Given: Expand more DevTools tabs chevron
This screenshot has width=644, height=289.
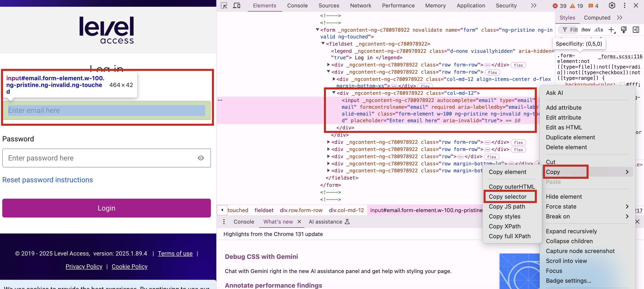Looking at the screenshot, I should (534, 5).
